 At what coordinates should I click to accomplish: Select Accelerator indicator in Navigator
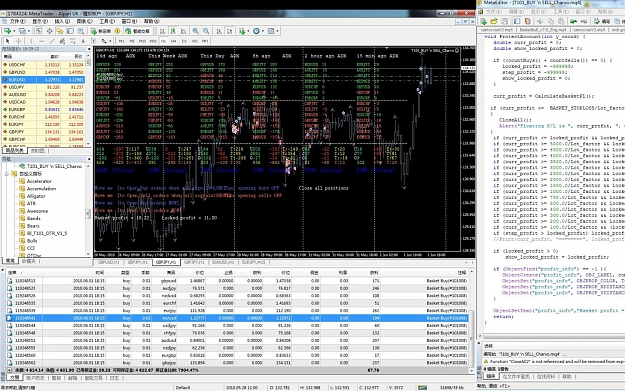pos(39,181)
